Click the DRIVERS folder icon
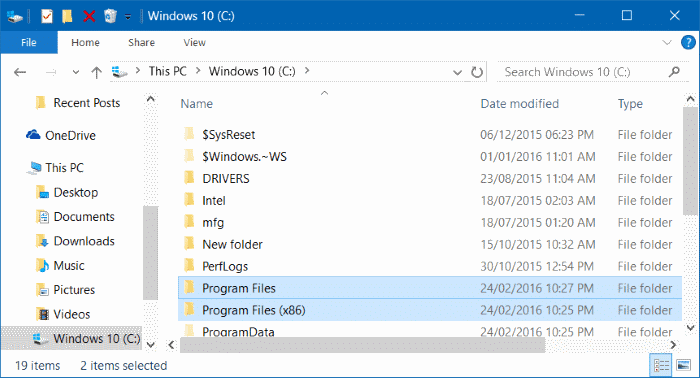This screenshot has width=700, height=378. tap(189, 177)
